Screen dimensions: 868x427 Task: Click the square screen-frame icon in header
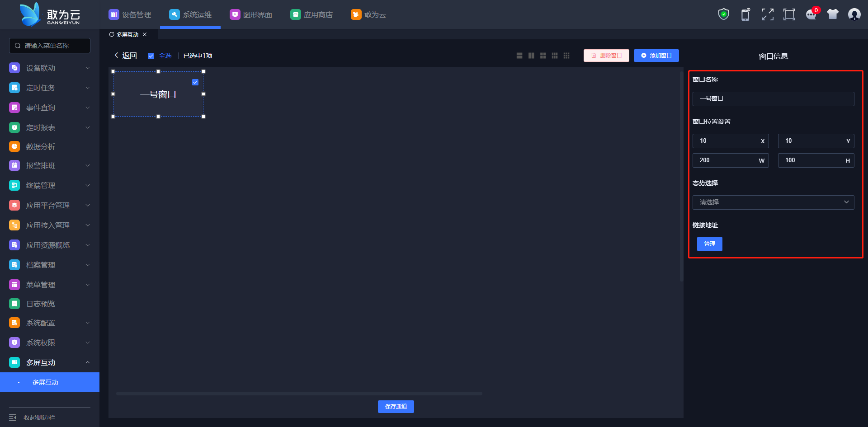click(789, 14)
